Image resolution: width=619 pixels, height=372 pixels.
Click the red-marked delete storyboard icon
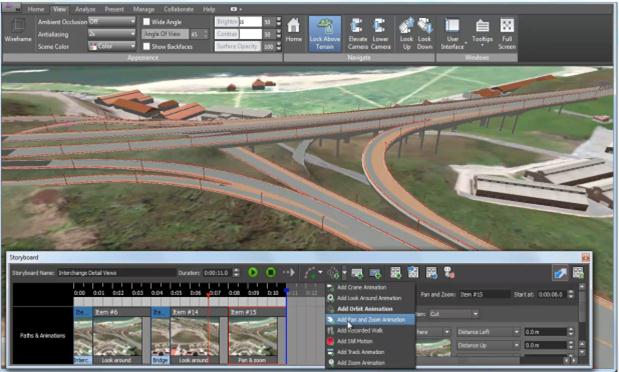[449, 272]
